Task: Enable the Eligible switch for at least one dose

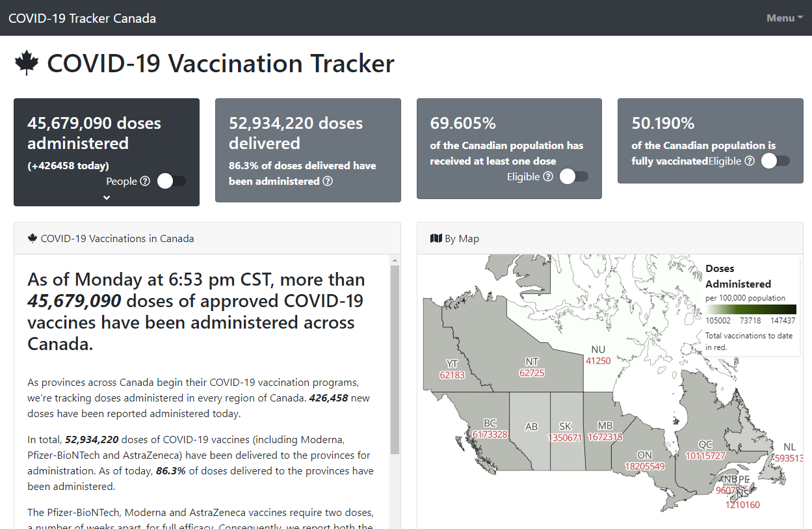Action: (574, 176)
